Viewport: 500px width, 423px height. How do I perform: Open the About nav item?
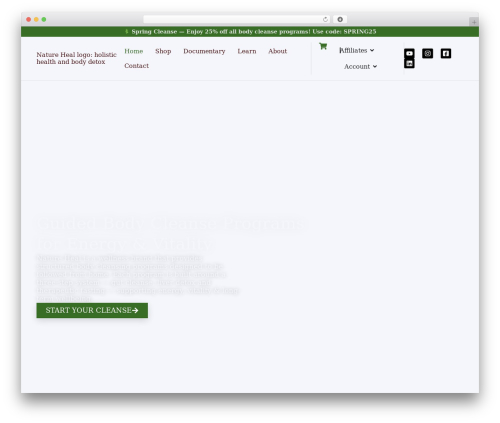(278, 51)
